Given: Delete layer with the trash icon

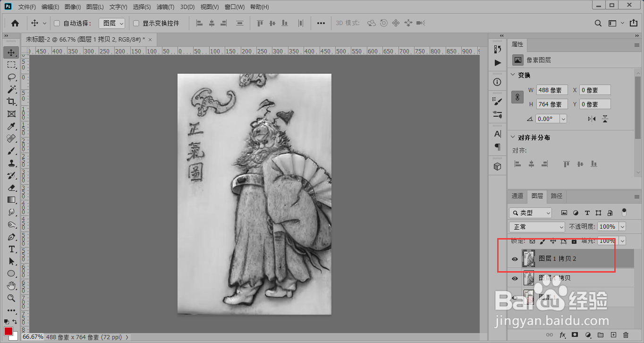Looking at the screenshot, I should (x=626, y=335).
